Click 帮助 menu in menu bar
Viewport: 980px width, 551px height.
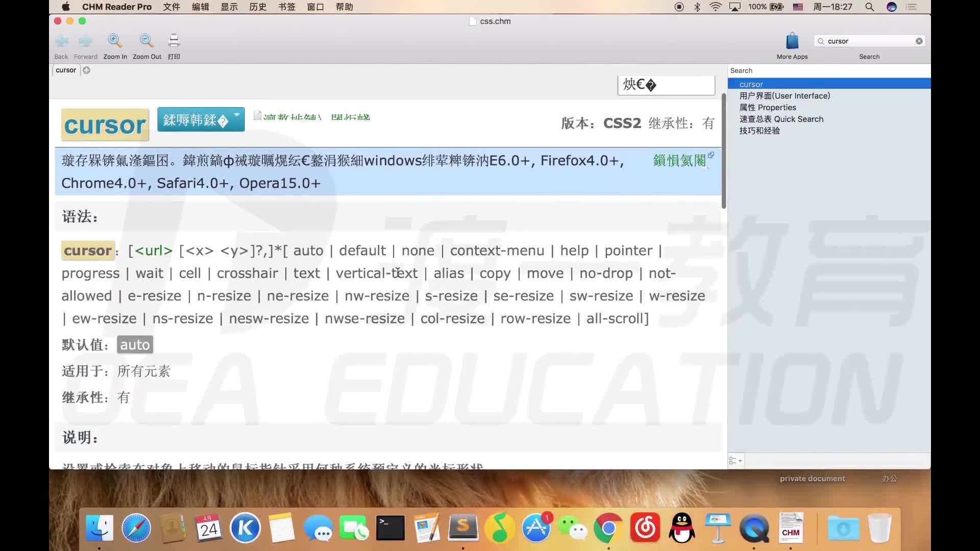tap(344, 7)
